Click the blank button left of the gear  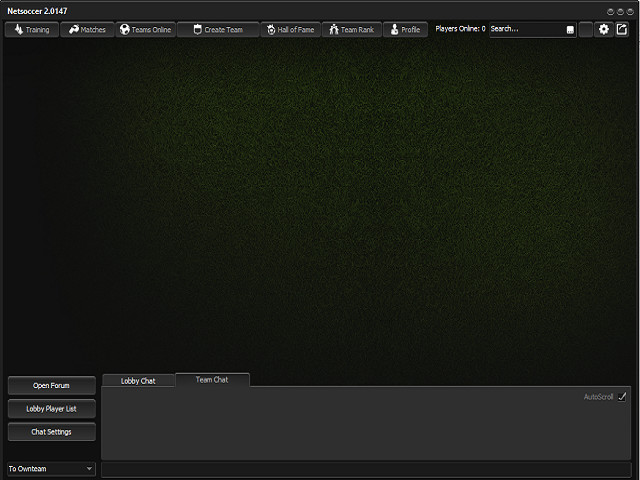[586, 30]
